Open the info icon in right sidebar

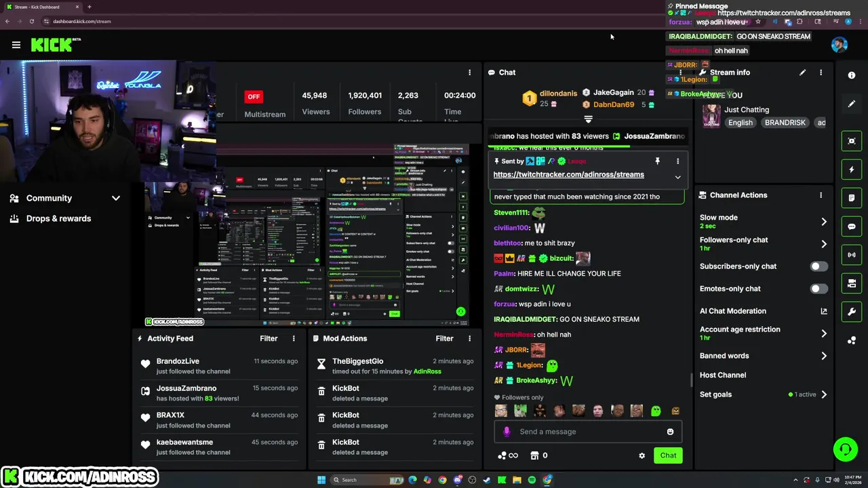coord(852,75)
